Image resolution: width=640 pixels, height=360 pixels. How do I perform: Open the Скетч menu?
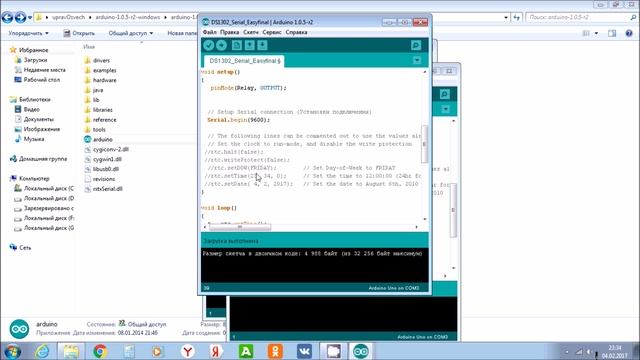coord(251,32)
